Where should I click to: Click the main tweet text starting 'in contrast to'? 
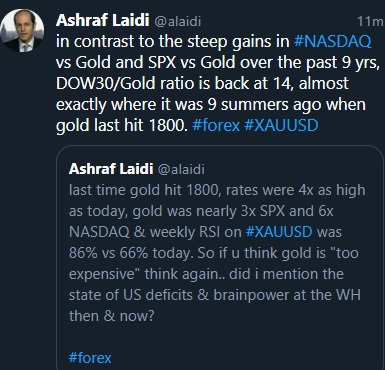tap(218, 83)
